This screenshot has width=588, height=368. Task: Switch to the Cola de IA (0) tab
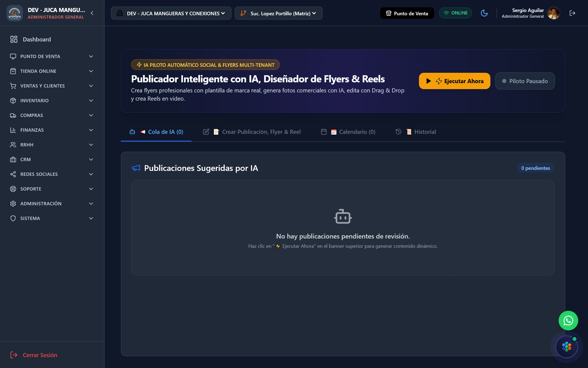(156, 132)
